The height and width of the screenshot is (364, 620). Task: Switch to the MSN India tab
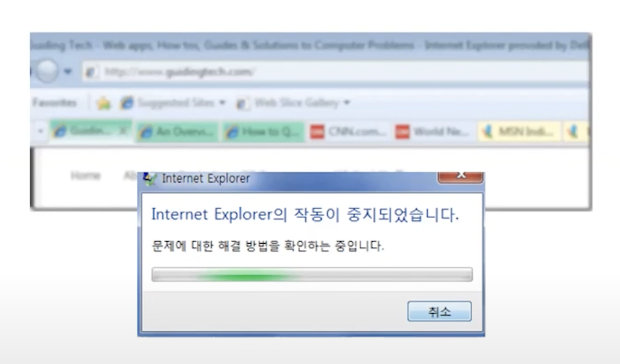click(x=520, y=132)
